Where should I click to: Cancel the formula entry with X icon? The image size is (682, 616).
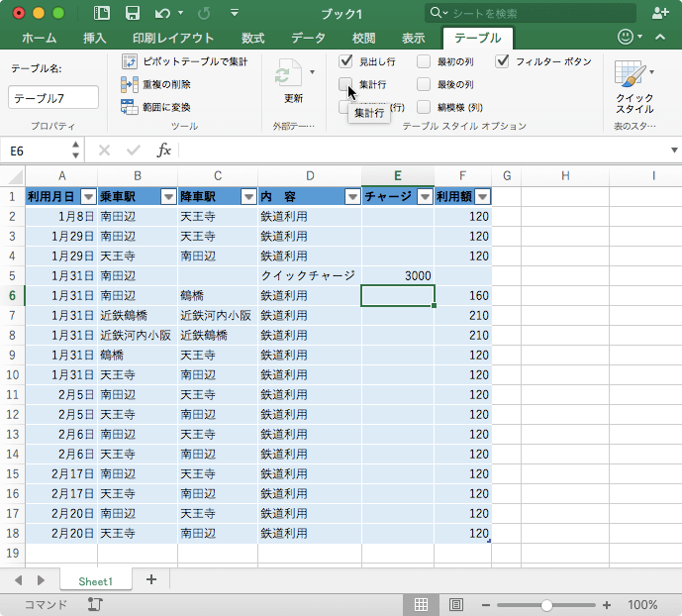tap(104, 151)
